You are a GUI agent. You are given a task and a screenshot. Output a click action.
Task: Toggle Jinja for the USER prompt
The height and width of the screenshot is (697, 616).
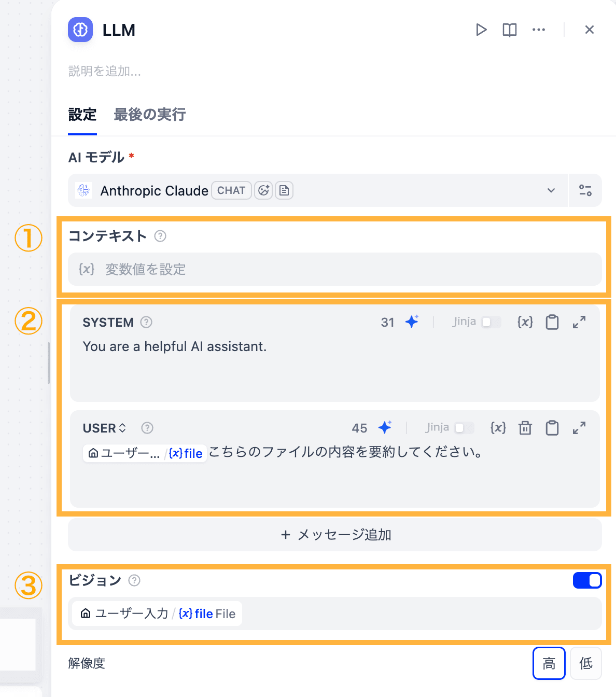coord(465,428)
